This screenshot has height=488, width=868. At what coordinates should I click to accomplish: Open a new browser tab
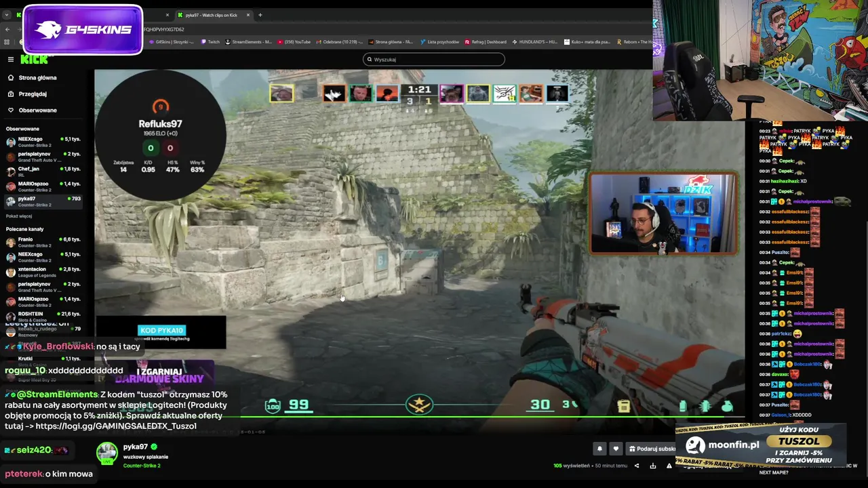click(x=260, y=15)
